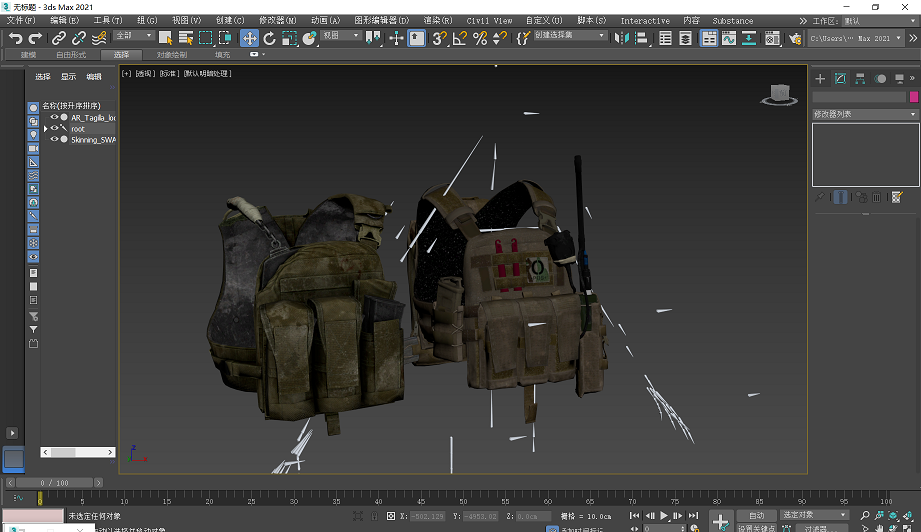This screenshot has width=921, height=532.
Task: Open the reference coordinate system 视图 dropdown
Action: pos(341,36)
